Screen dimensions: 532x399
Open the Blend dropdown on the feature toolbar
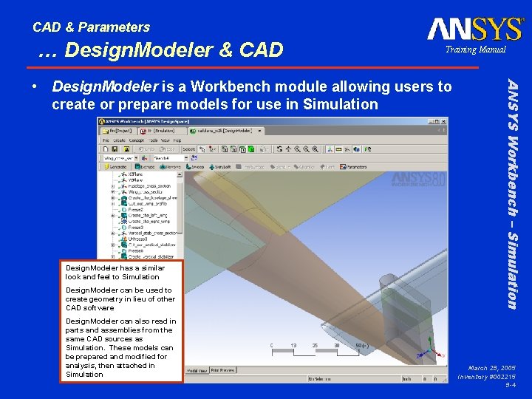(x=289, y=167)
